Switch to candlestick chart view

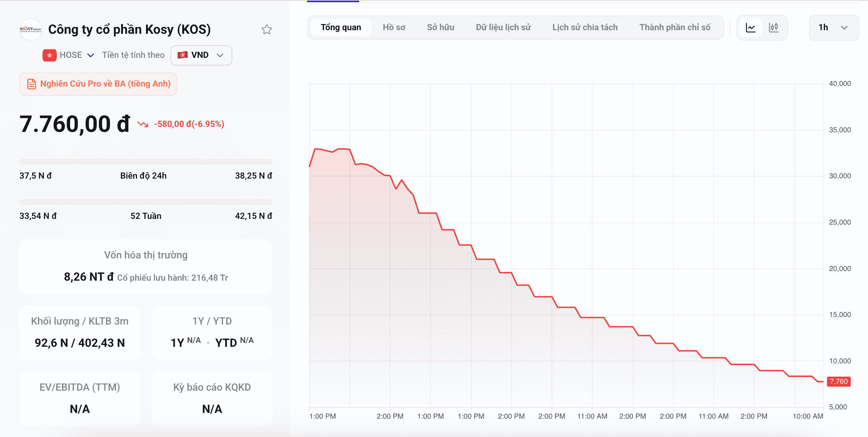(x=773, y=28)
